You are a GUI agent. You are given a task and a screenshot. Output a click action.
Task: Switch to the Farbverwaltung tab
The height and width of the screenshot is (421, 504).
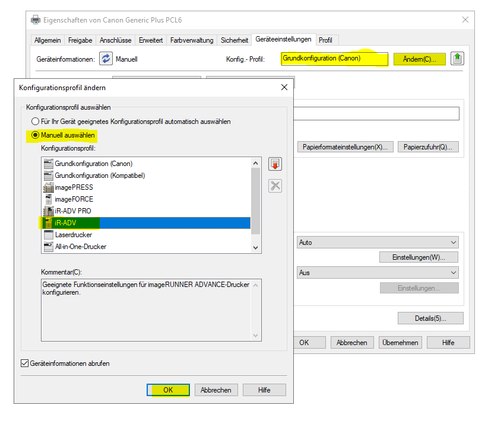(192, 40)
